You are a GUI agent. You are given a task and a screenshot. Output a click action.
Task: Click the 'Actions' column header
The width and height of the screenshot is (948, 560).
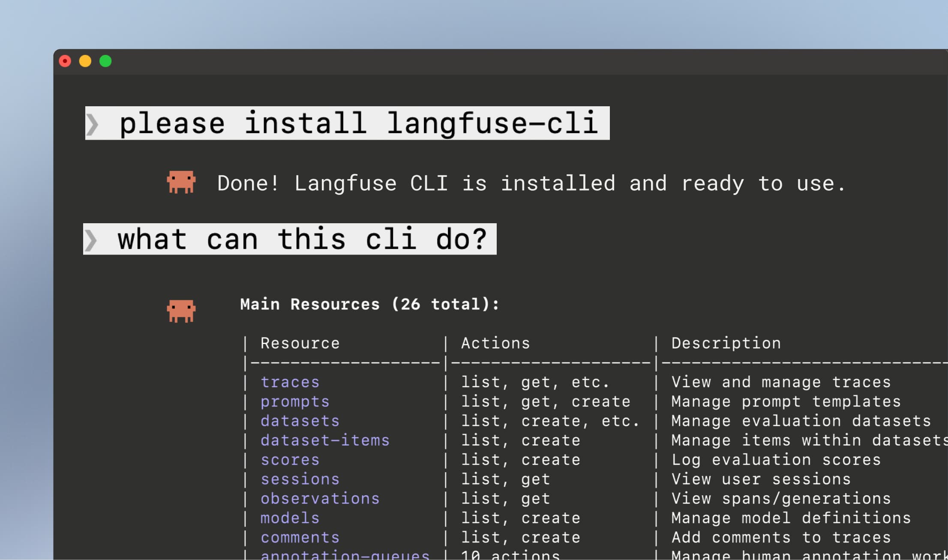[495, 343]
